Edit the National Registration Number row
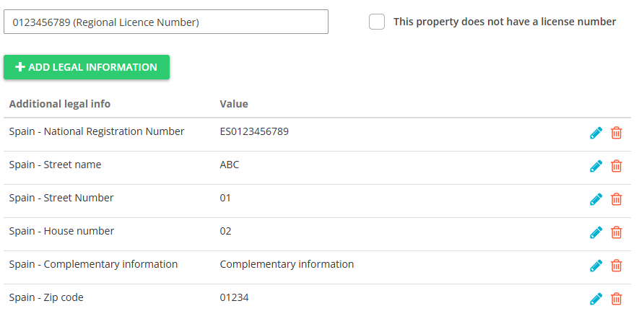 click(596, 133)
